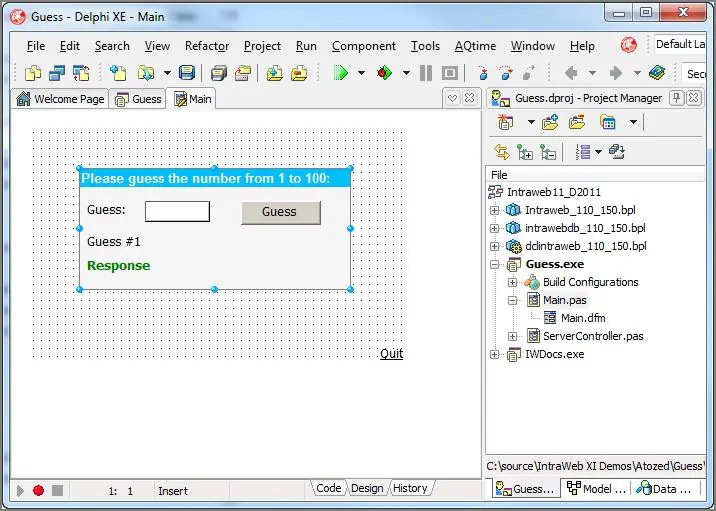
Task: Expand the IWDocs.exe node
Action: tap(495, 354)
